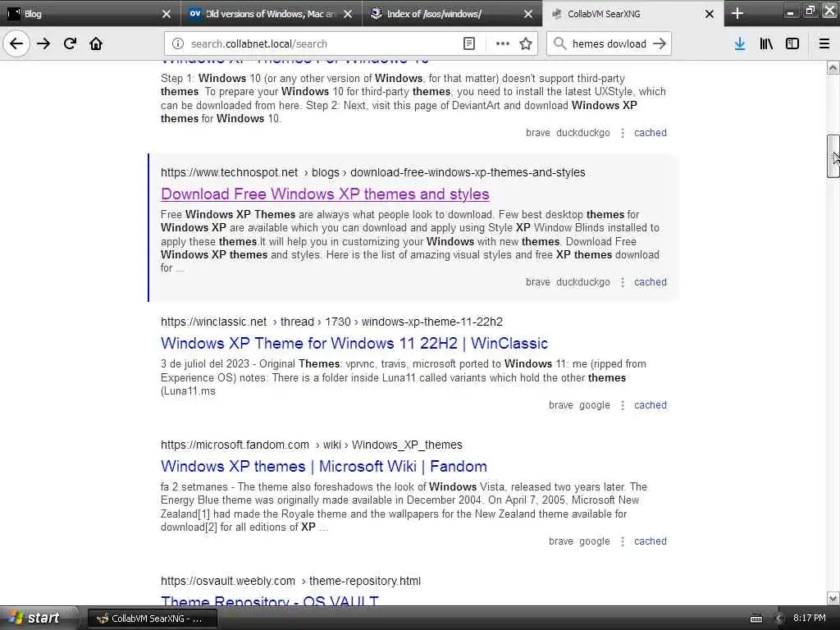Open Windows XP Theme for Windows 11 22H2 link
Image resolution: width=840 pixels, height=630 pixels.
354,343
